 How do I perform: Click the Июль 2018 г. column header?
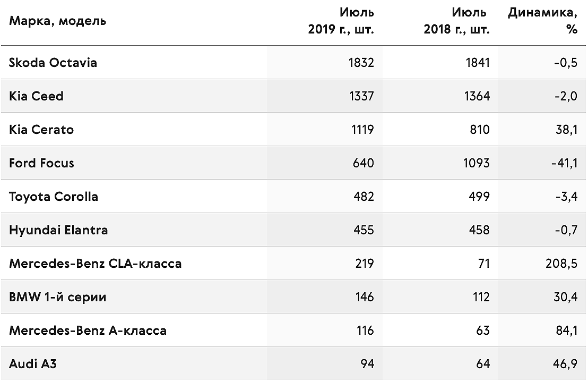pos(457,21)
